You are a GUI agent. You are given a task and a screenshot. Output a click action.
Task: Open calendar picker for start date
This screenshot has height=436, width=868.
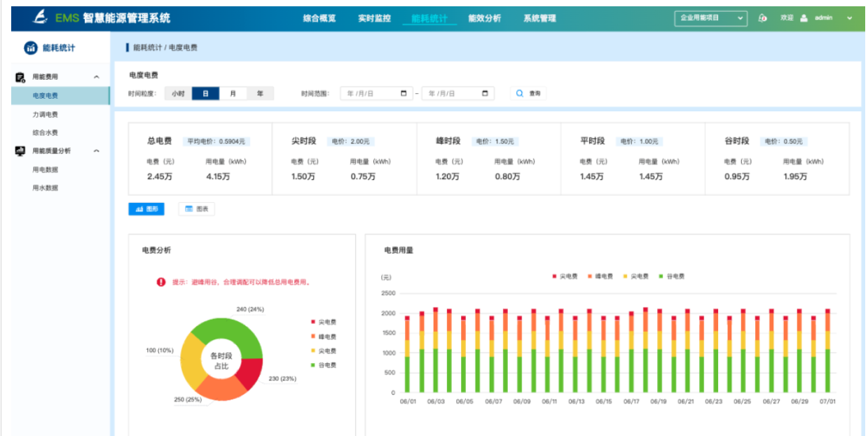tap(404, 94)
